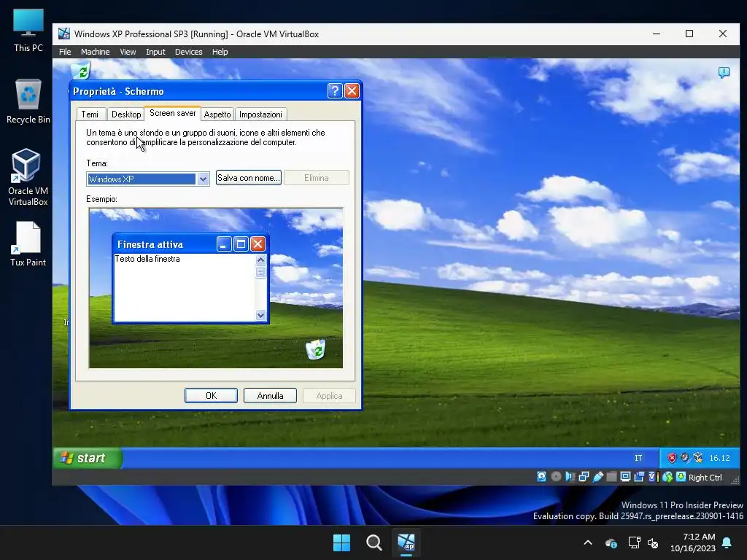Open the File menu in VirtualBox
The image size is (747, 560).
[65, 52]
